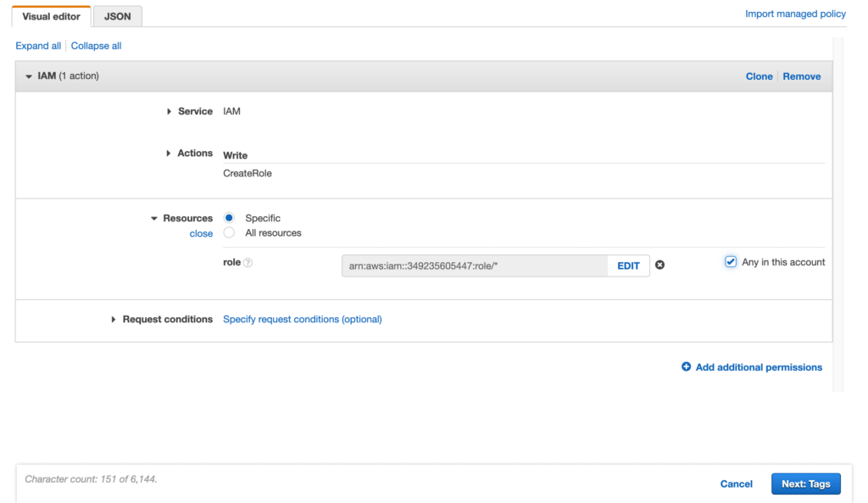The image size is (868, 503).
Task: Collapse the IAM (1 action) section
Action: click(x=29, y=76)
